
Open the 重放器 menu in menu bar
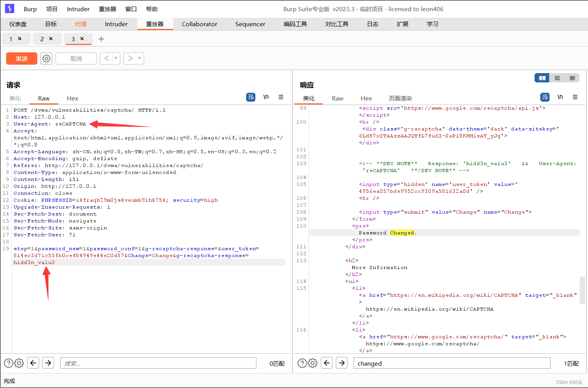(x=107, y=9)
